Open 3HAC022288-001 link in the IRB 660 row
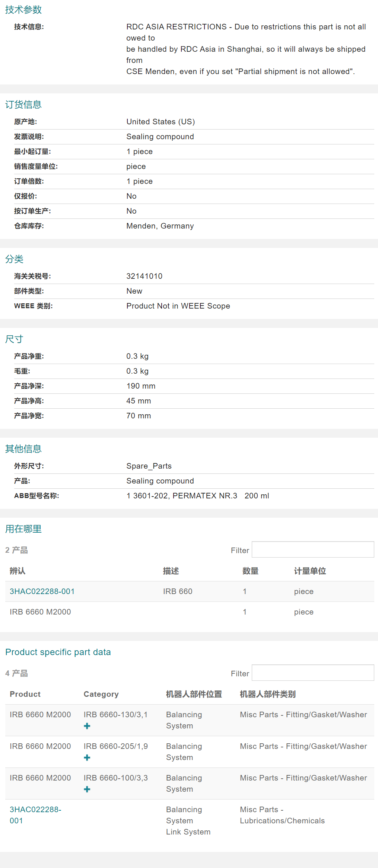 click(x=42, y=591)
